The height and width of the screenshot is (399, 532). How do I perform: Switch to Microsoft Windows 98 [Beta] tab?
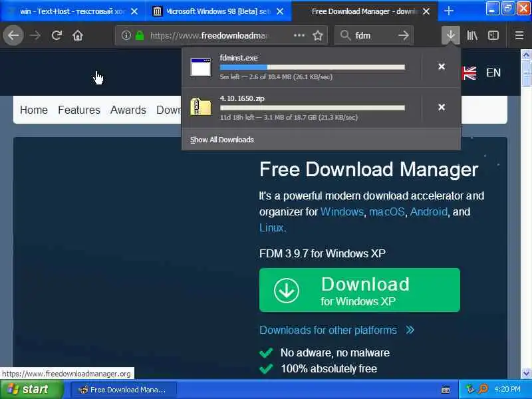tap(219, 11)
